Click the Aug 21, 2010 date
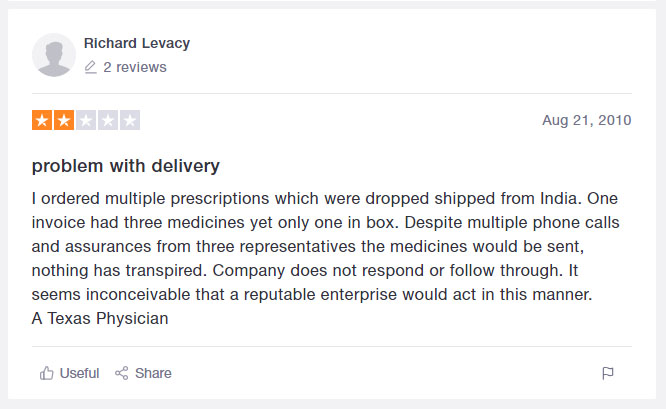The width and height of the screenshot is (666, 409). pyautogui.click(x=587, y=120)
